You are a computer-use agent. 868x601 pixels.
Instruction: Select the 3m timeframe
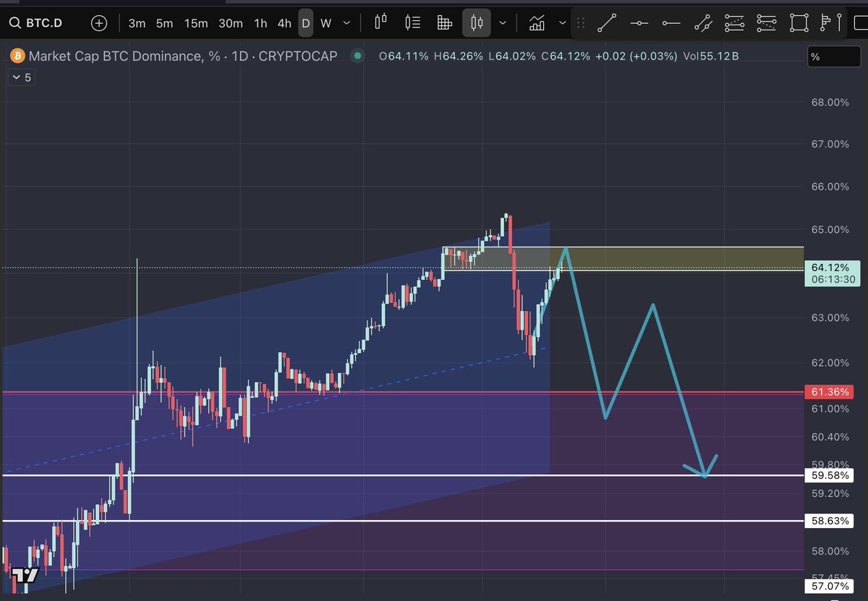point(137,23)
